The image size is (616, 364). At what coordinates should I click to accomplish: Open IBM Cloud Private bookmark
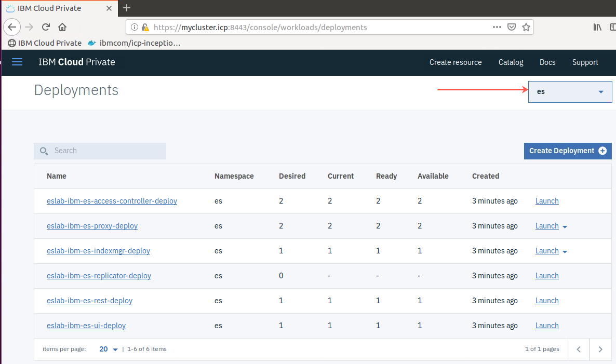click(x=45, y=43)
